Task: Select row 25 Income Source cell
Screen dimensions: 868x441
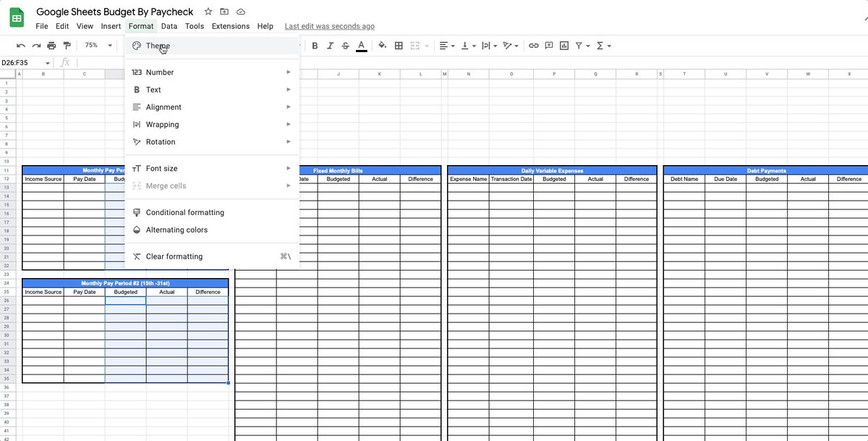Action: pyautogui.click(x=43, y=292)
